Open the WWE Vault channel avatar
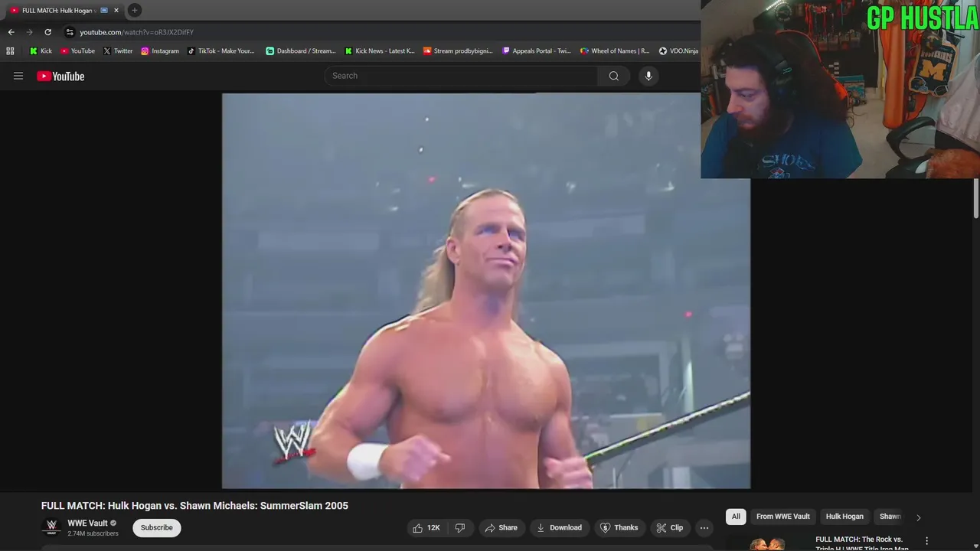The image size is (980, 551). (51, 528)
